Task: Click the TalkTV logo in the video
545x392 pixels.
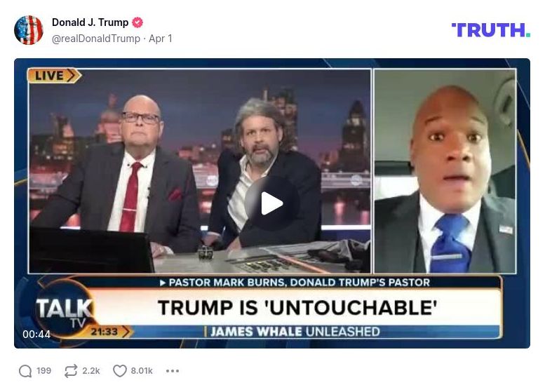Action: (x=65, y=311)
